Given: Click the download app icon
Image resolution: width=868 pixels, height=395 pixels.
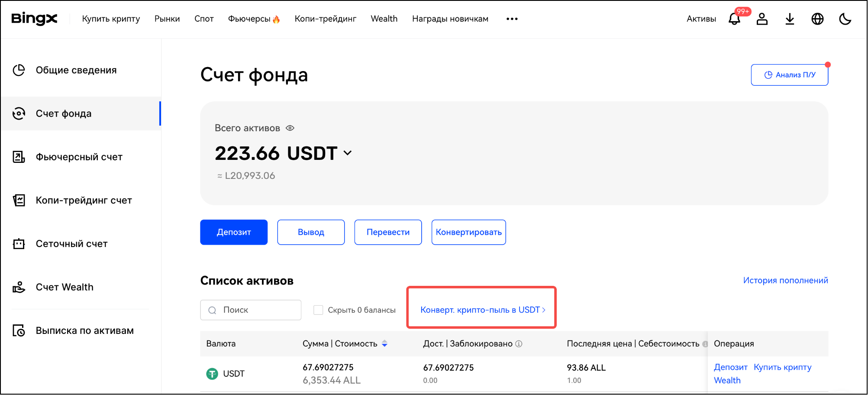Looking at the screenshot, I should [790, 19].
